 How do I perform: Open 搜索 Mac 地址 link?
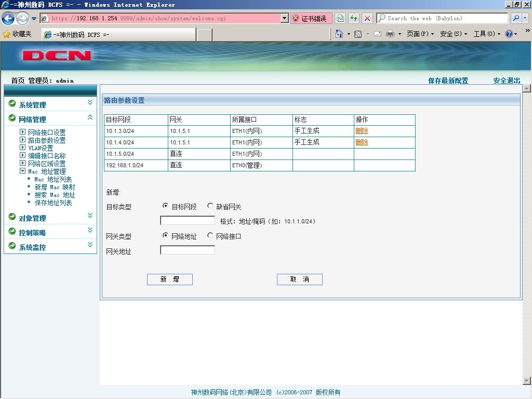(x=55, y=195)
